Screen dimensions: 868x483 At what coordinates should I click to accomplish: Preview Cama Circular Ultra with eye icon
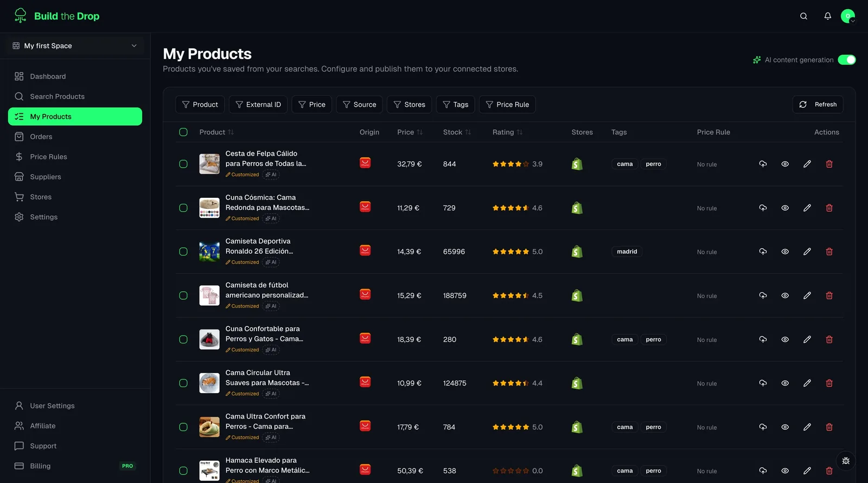click(785, 383)
